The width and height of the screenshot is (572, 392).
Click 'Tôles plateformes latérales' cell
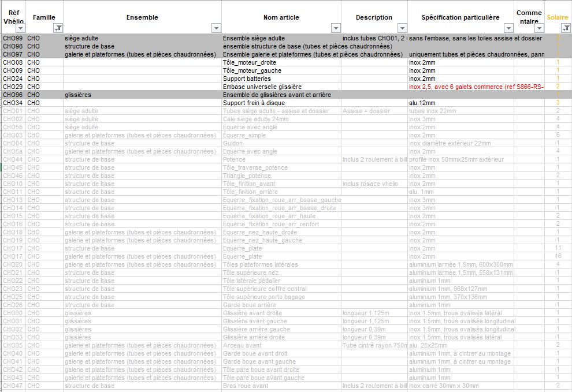pos(281,264)
